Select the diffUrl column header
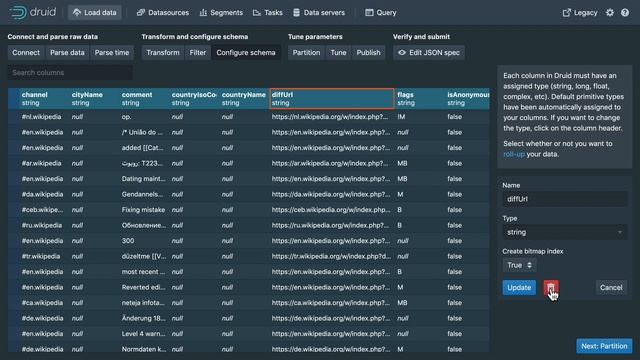Image resolution: width=640 pixels, height=360 pixels. point(332,99)
